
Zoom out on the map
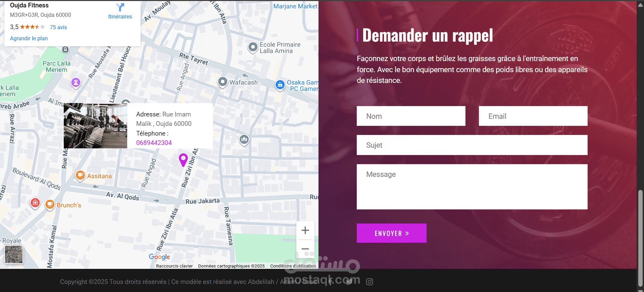[305, 249]
